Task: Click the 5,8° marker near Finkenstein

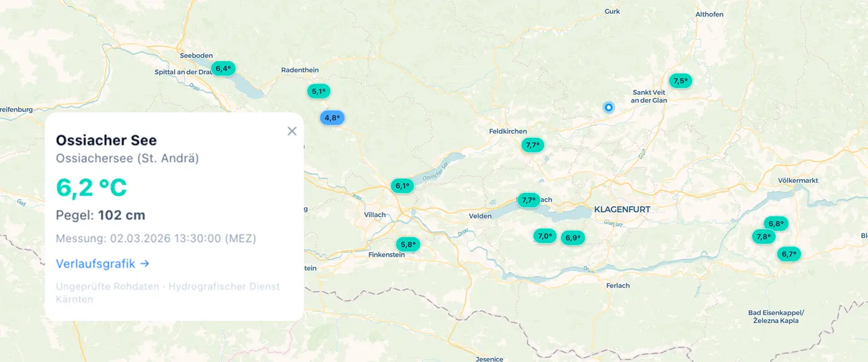Action: pyautogui.click(x=407, y=244)
